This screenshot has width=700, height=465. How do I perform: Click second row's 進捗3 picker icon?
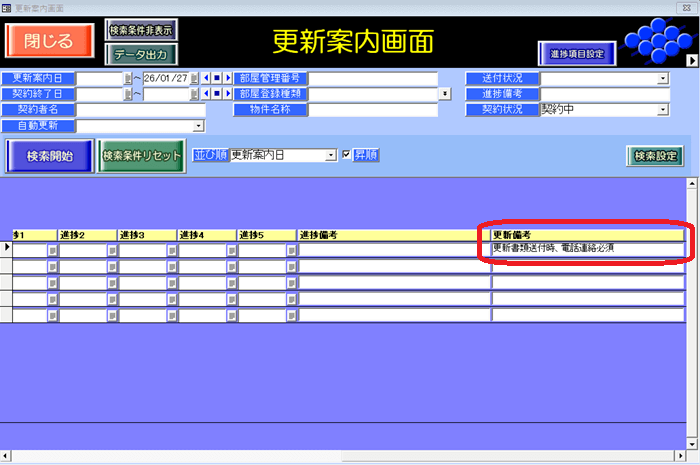pos(171,266)
